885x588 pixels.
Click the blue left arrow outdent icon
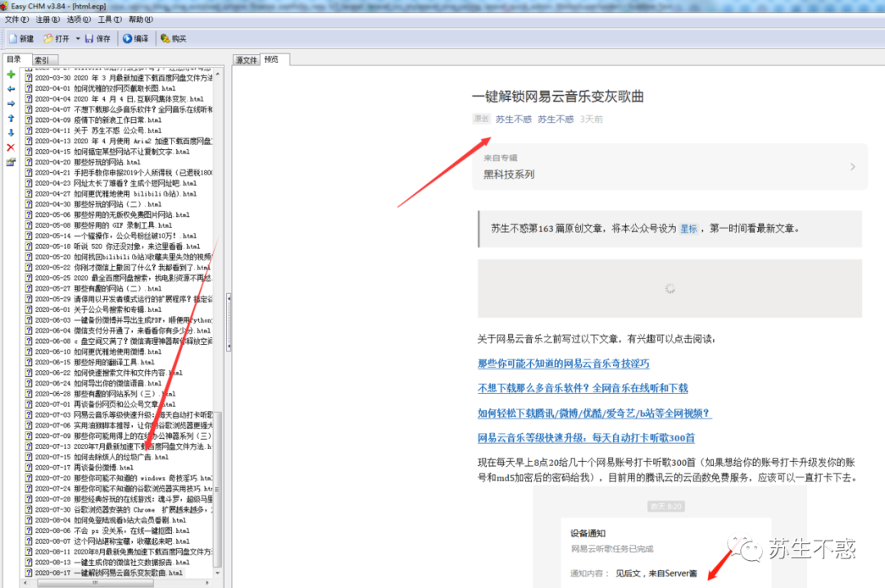point(11,89)
